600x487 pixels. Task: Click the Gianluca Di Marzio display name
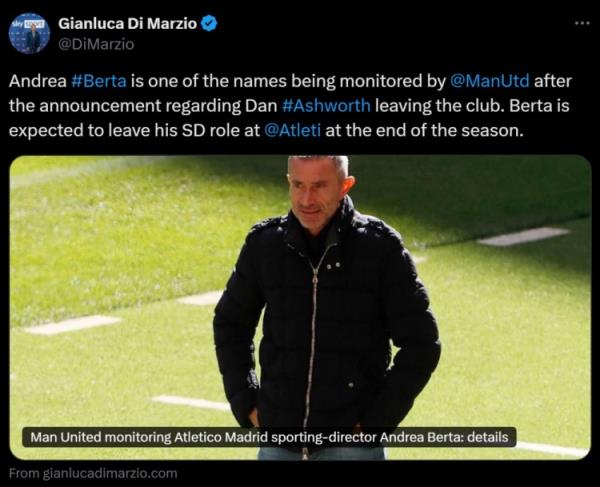click(127, 24)
